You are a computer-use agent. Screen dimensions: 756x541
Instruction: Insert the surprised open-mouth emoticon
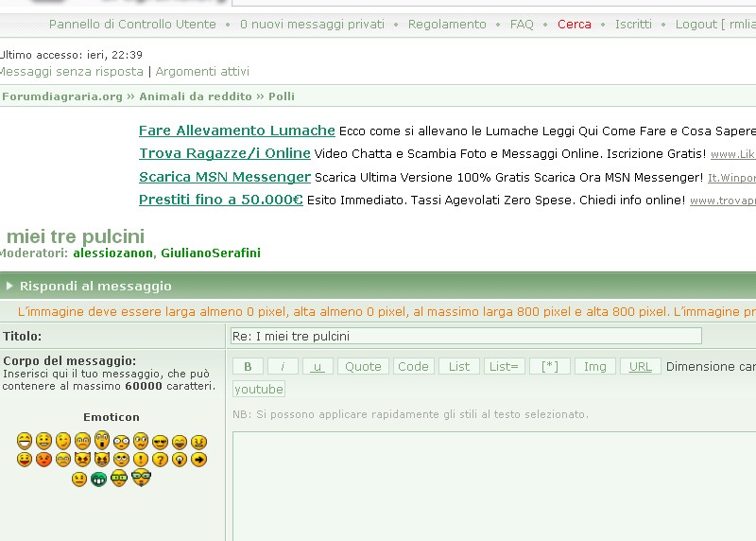pos(102,440)
